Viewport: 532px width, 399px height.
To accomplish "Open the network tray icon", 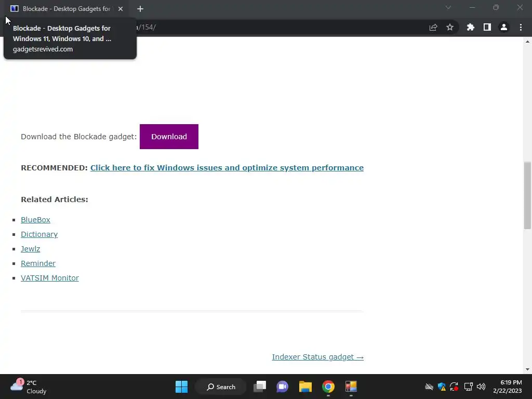I will [469, 387].
